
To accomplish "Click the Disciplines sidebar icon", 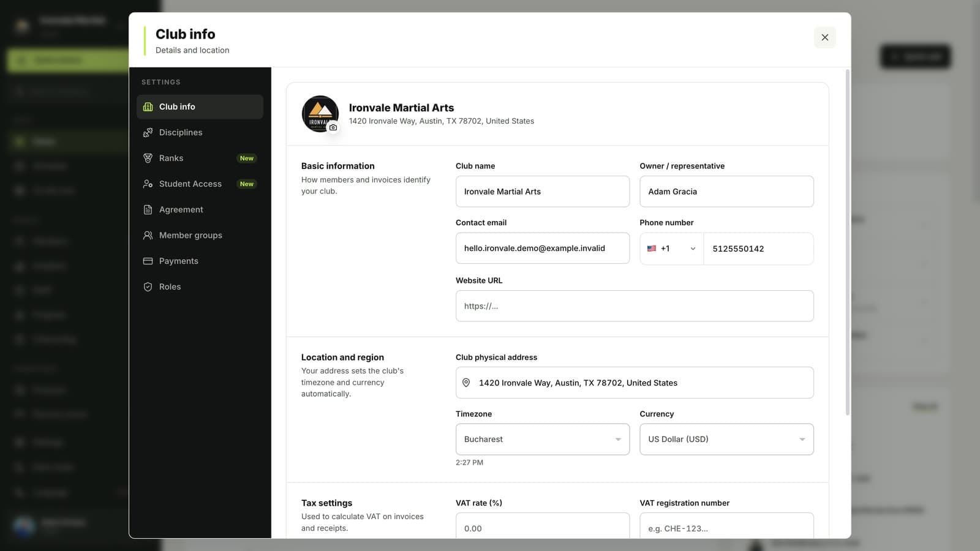I will [x=148, y=132].
